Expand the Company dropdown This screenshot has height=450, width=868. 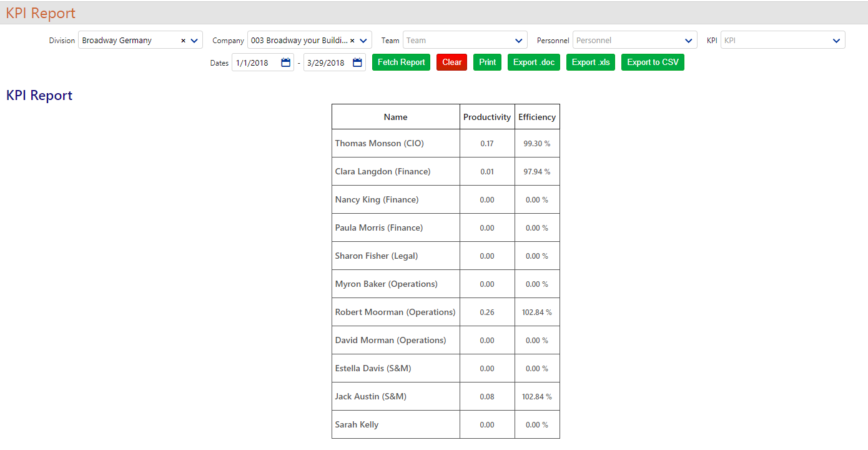[363, 41]
